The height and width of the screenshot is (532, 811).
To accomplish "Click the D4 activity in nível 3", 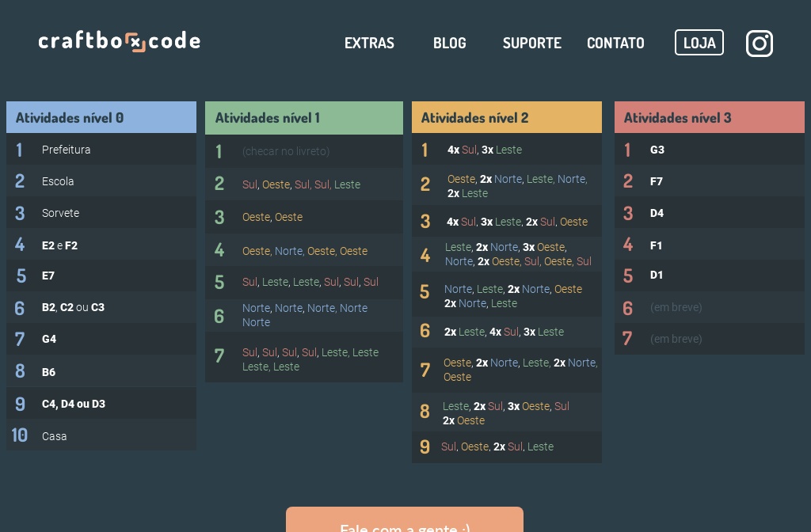I will pos(710,213).
